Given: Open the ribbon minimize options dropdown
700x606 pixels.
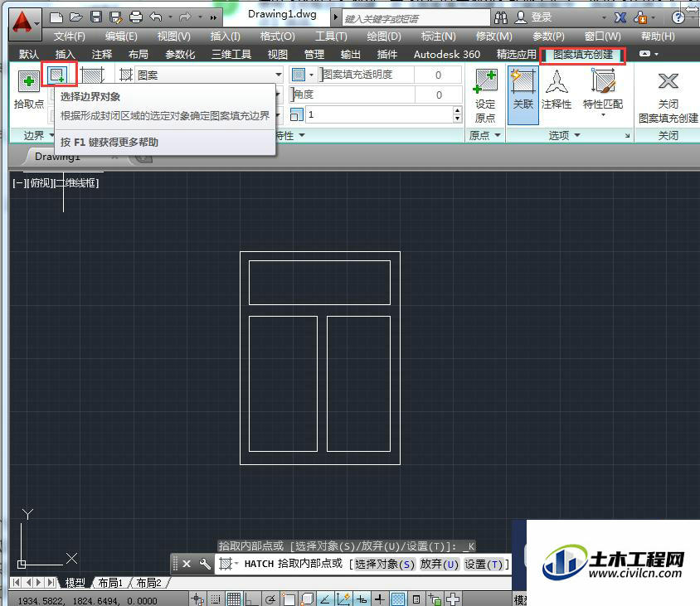Looking at the screenshot, I should pos(656,54).
